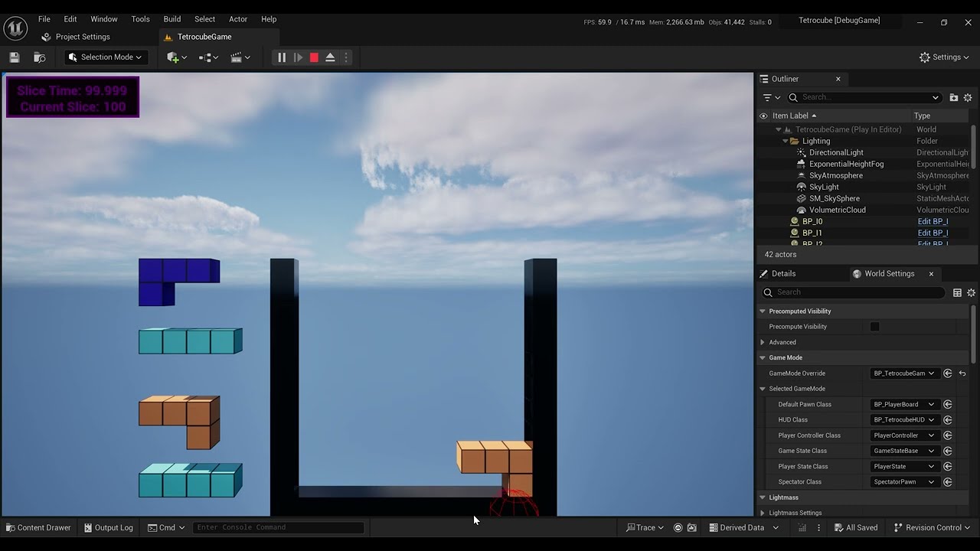The height and width of the screenshot is (551, 980).
Task: Open the Window menu
Action: pyautogui.click(x=104, y=19)
